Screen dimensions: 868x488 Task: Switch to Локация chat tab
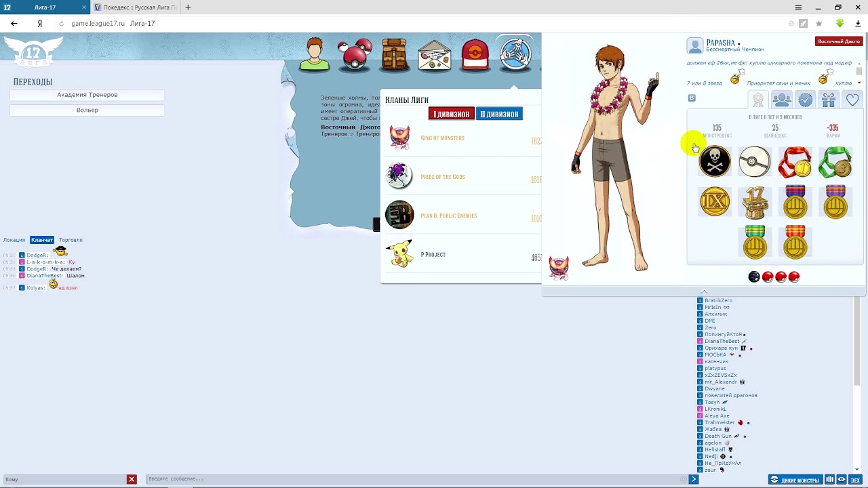[14, 240]
